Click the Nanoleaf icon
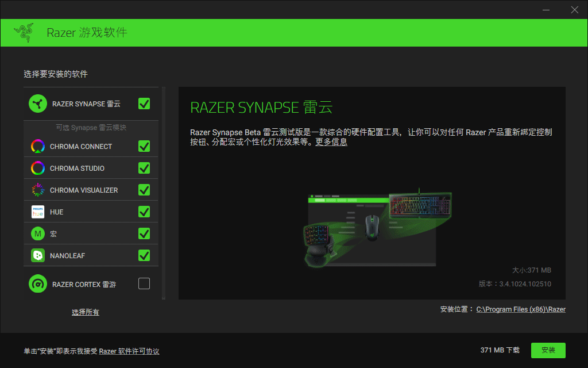The image size is (588, 368). tap(38, 255)
